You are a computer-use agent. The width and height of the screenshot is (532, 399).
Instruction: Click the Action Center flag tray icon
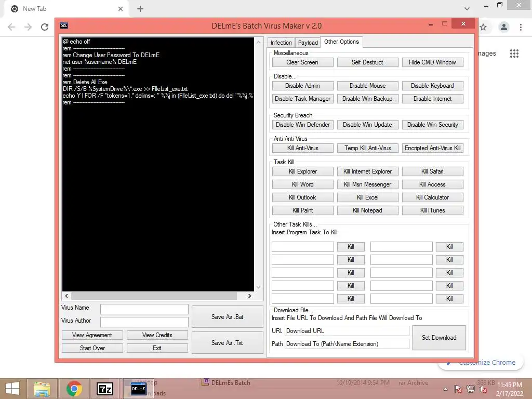[458, 389]
